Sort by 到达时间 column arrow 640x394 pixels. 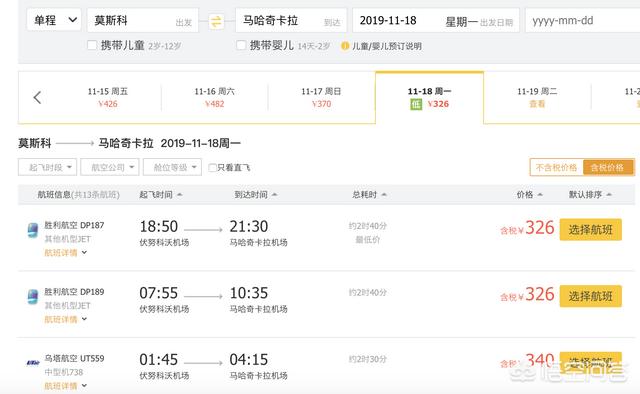274,195
